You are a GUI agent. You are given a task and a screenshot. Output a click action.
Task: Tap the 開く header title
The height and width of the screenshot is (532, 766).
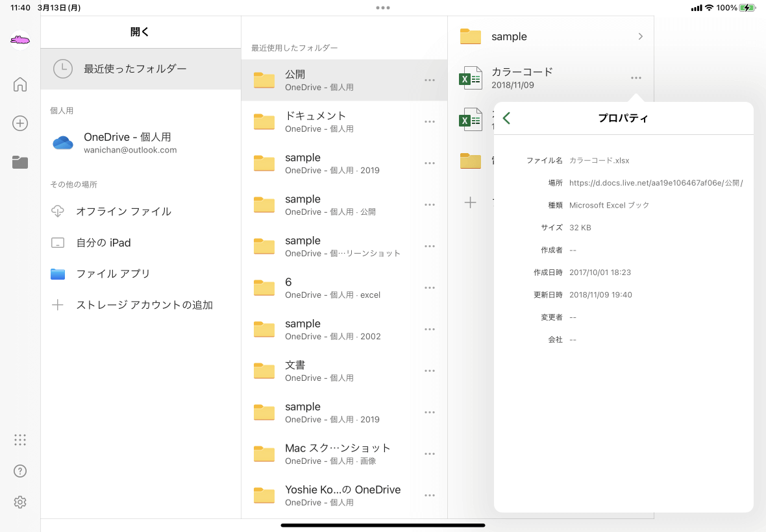pos(140,32)
